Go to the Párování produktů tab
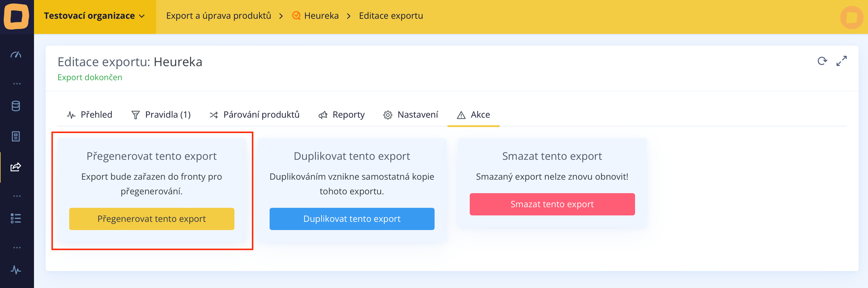Screen dimensions: 868x288 (255, 114)
